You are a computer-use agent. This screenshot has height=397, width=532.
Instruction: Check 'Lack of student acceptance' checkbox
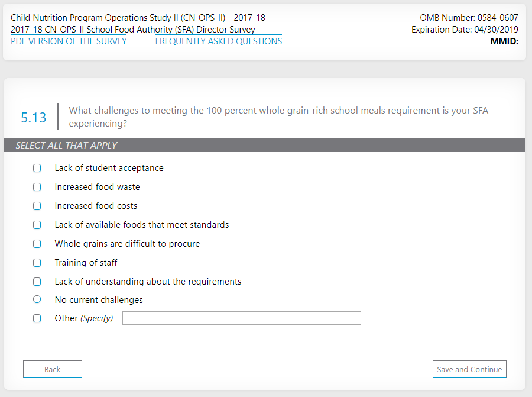point(37,168)
